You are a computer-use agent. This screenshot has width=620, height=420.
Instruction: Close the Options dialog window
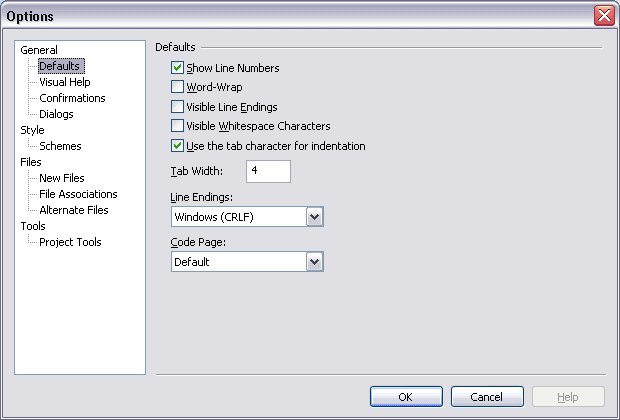(603, 16)
